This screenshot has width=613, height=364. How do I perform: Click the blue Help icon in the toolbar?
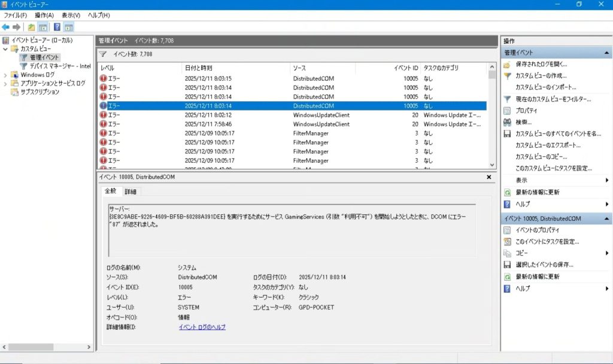tap(57, 27)
